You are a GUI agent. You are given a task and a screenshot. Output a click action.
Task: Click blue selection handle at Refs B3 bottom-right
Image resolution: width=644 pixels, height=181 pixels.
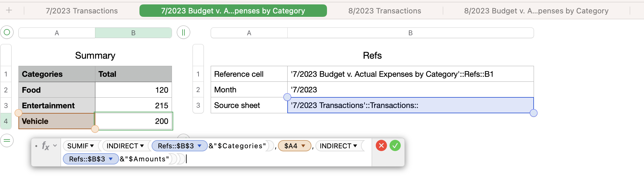pyautogui.click(x=534, y=113)
